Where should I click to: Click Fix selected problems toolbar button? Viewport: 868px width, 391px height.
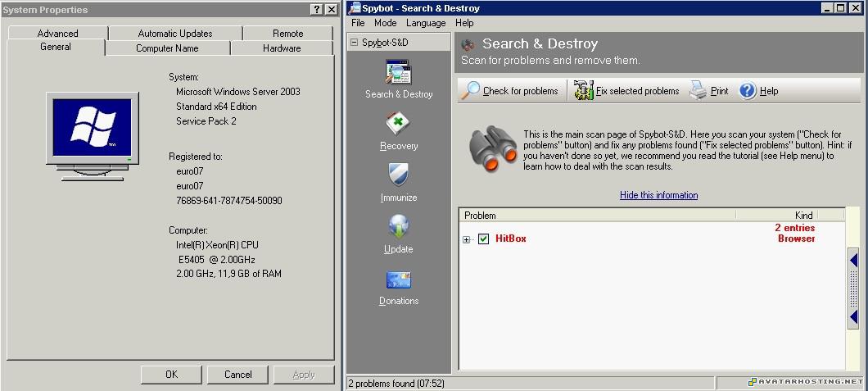pyautogui.click(x=626, y=91)
